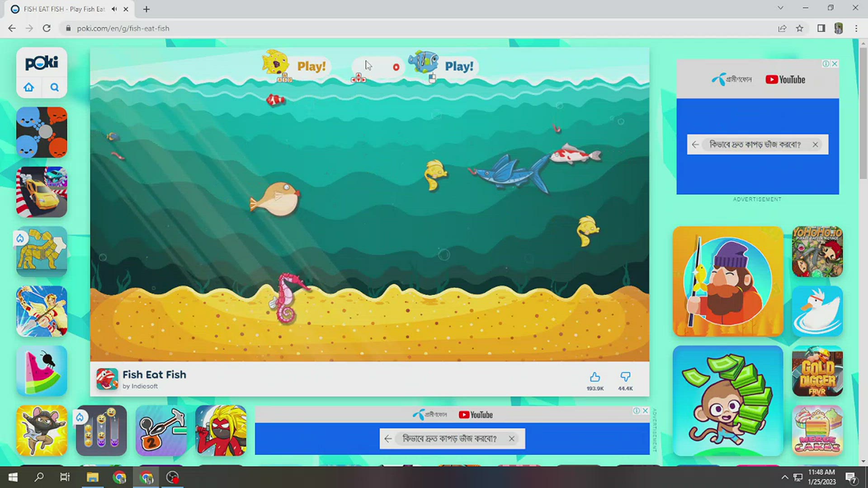Like the game with thumbs up
868x488 pixels.
[595, 377]
